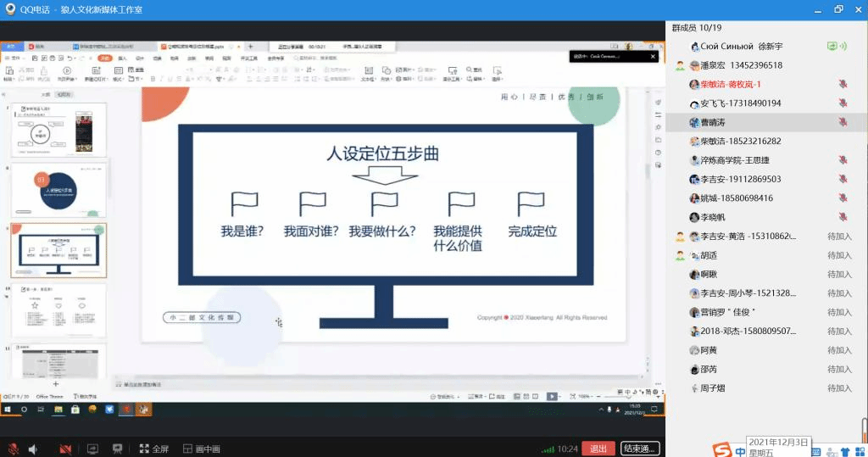Click the Windows Start button in shared screen
This screenshot has width=868, height=457.
8,409
